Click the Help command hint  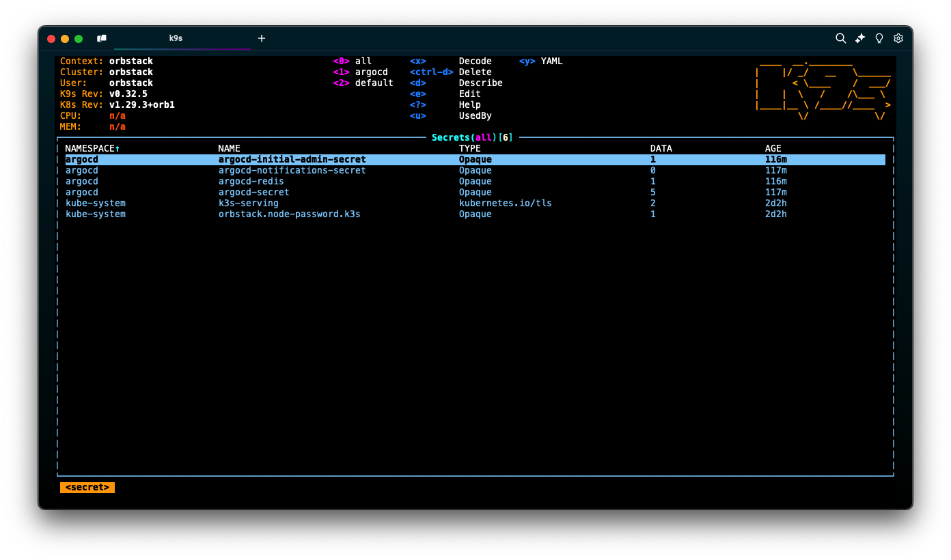[x=470, y=104]
